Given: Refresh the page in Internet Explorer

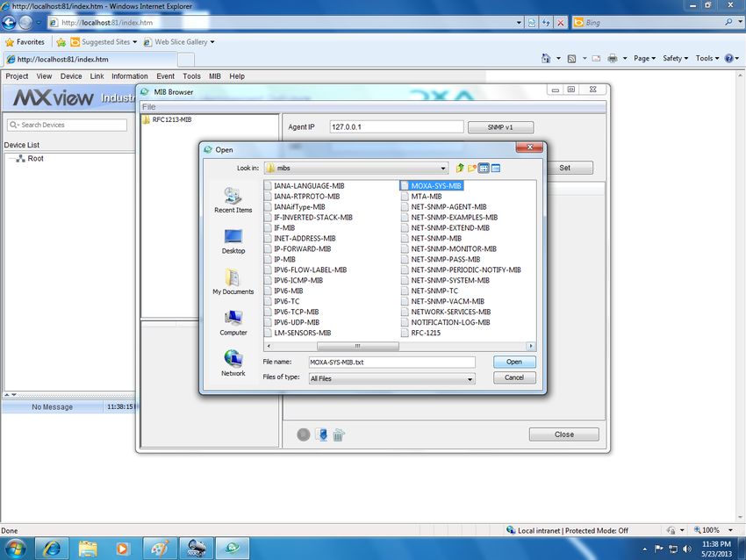Looking at the screenshot, I should pos(546,22).
